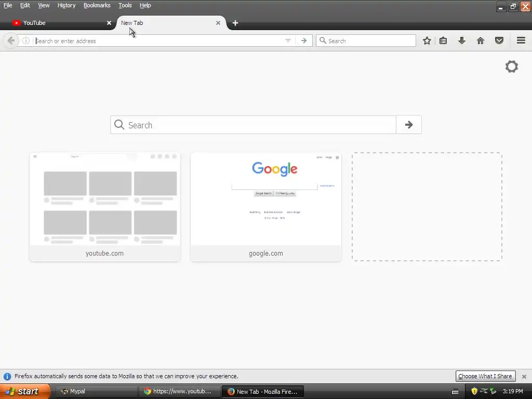532x399 pixels.
Task: Open the youtube.com thumbnail tile
Action: (105, 207)
